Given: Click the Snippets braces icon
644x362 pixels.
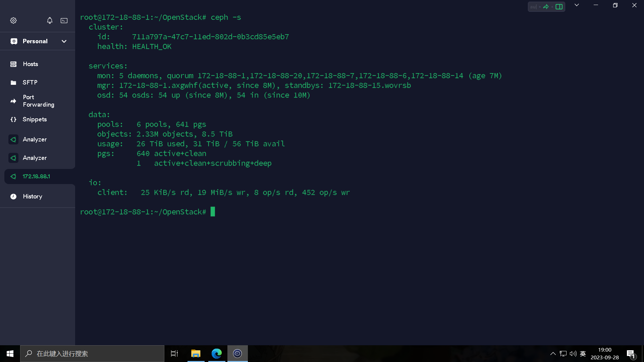Looking at the screenshot, I should pos(13,119).
